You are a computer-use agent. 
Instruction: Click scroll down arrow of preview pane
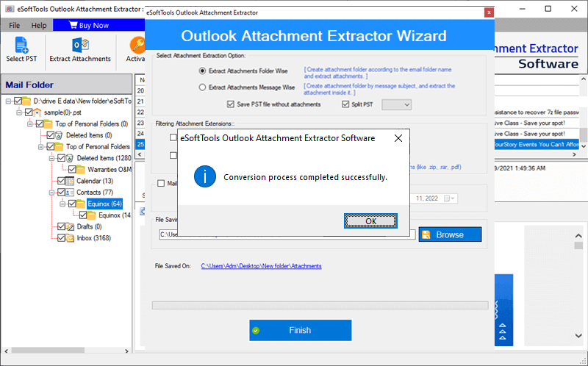click(x=578, y=336)
